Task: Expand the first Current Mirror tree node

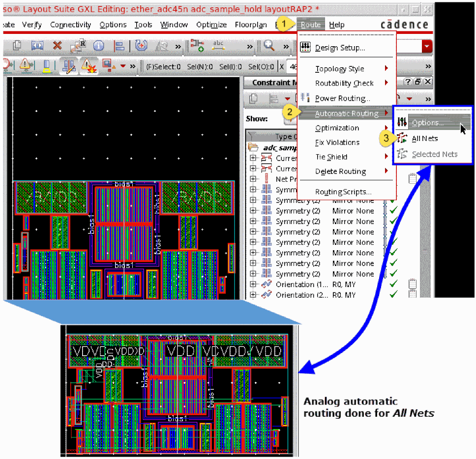Action: click(x=254, y=158)
